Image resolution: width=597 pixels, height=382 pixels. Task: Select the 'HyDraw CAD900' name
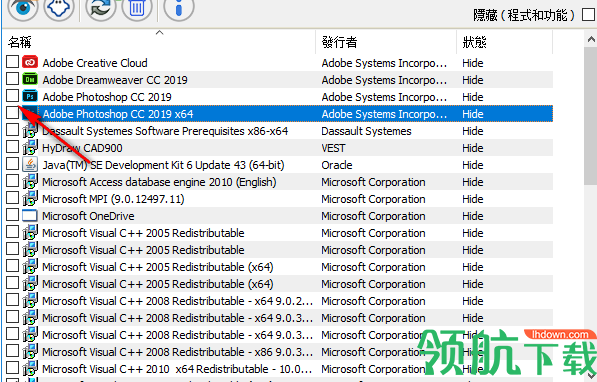pyautogui.click(x=82, y=148)
